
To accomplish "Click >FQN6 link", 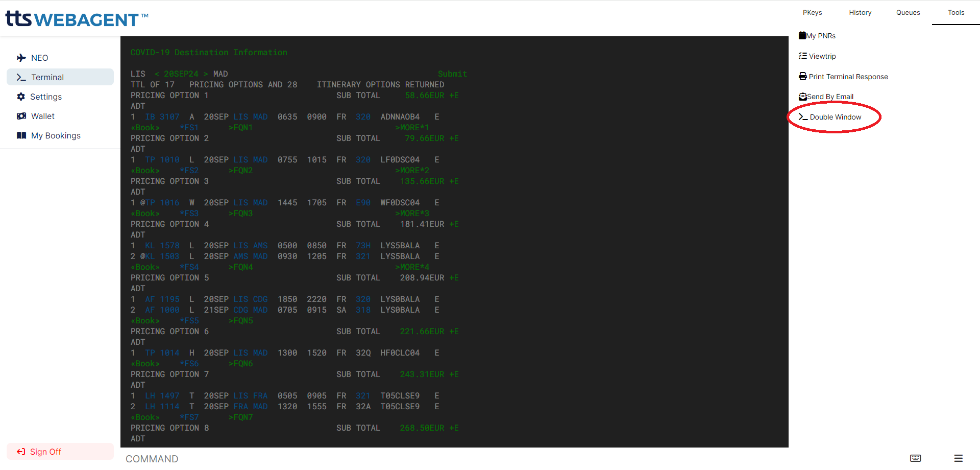I will point(240,364).
